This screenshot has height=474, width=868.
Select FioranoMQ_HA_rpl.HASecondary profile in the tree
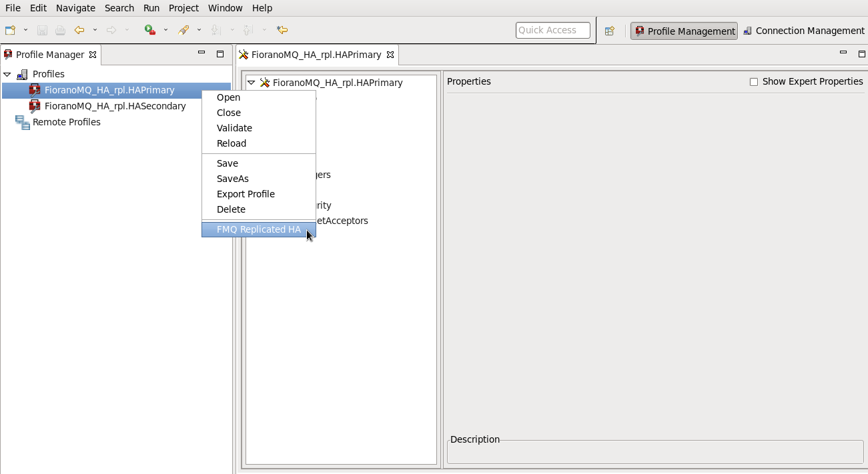tap(115, 106)
